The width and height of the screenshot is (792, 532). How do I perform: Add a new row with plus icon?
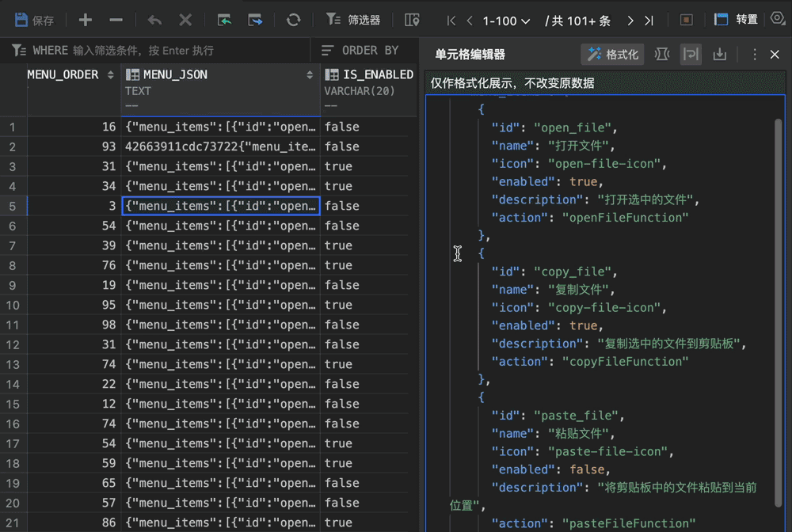pos(86,21)
